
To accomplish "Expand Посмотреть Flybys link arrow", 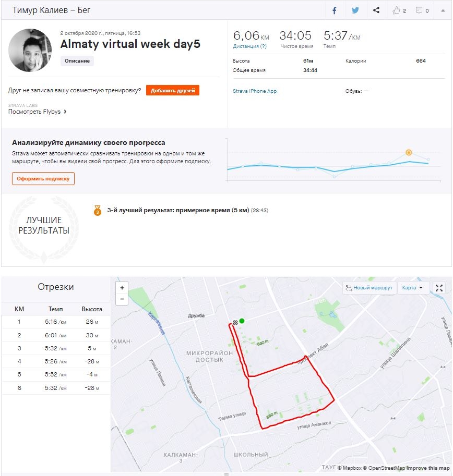I will pyautogui.click(x=65, y=112).
